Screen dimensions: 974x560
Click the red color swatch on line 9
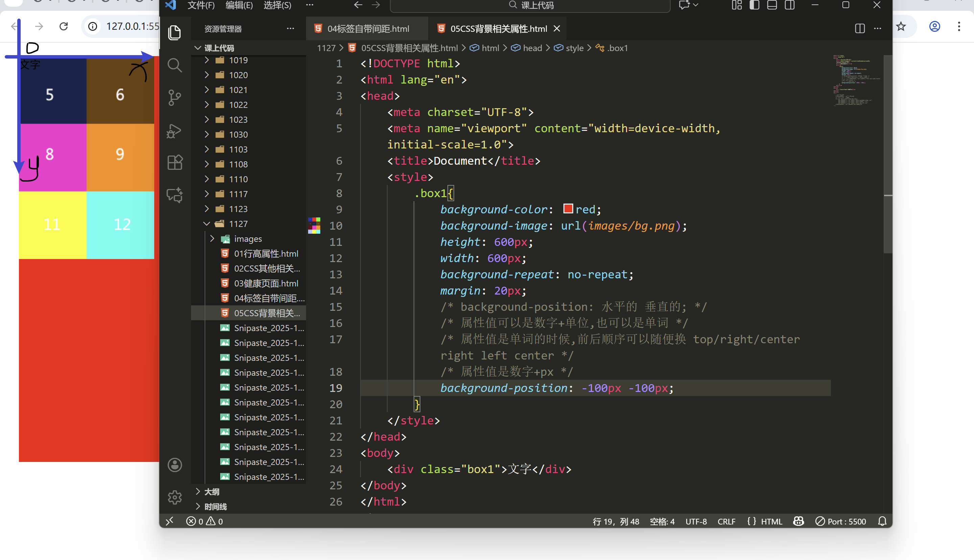click(x=568, y=208)
